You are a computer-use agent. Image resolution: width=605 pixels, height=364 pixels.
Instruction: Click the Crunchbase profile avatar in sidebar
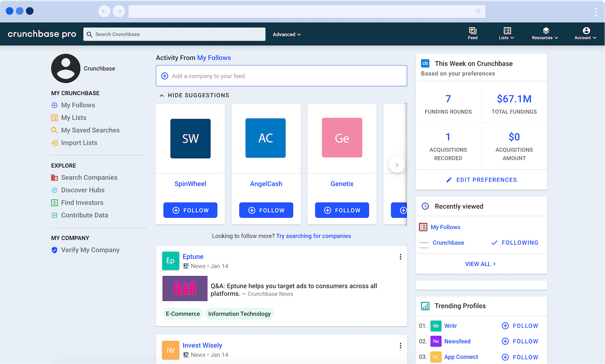(x=66, y=68)
